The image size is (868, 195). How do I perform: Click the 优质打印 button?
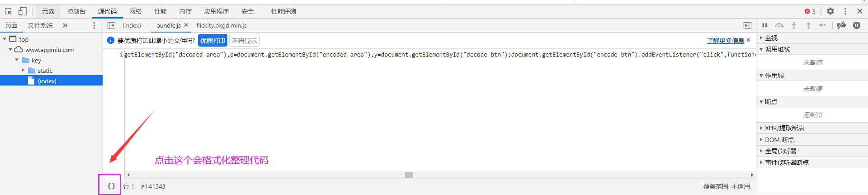click(x=212, y=41)
